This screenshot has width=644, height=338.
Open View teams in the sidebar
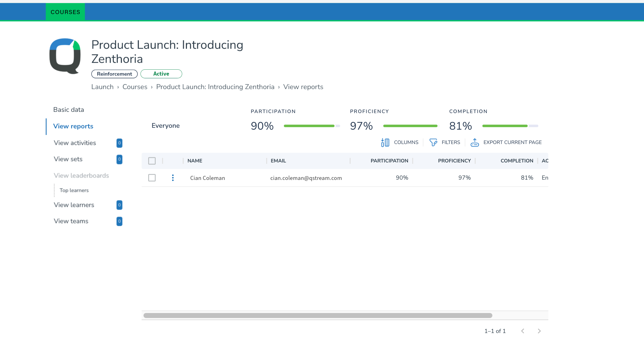tap(71, 221)
